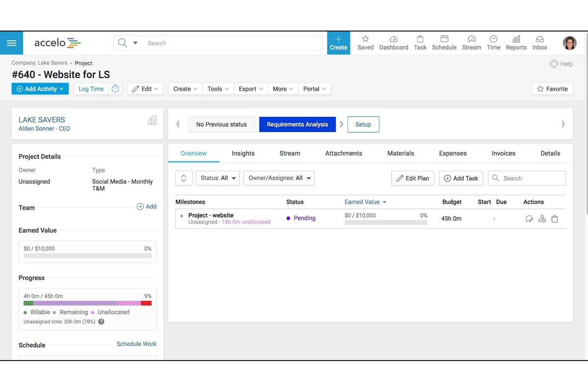The width and height of the screenshot is (588, 392).
Task: Assign people to Project - website milestone
Action: (x=542, y=219)
